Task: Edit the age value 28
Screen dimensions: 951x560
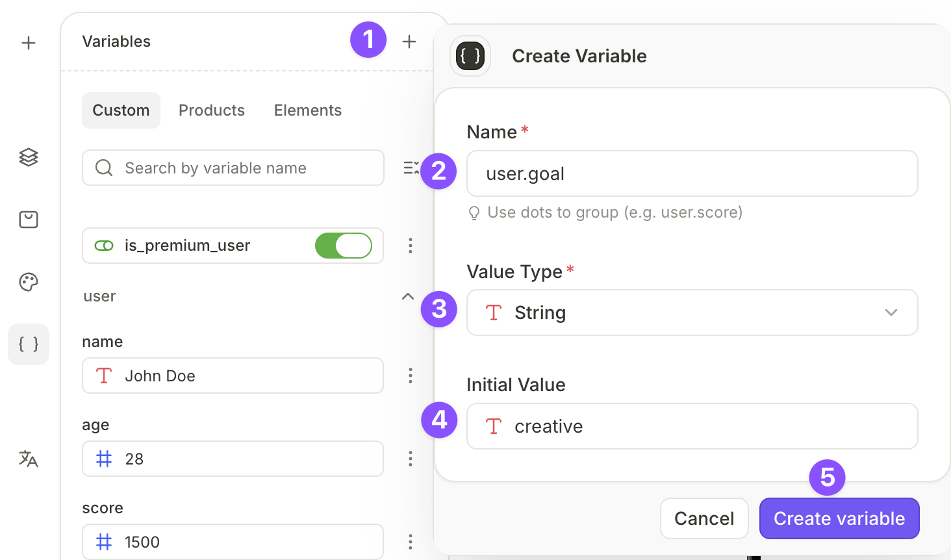Action: pyautogui.click(x=233, y=459)
